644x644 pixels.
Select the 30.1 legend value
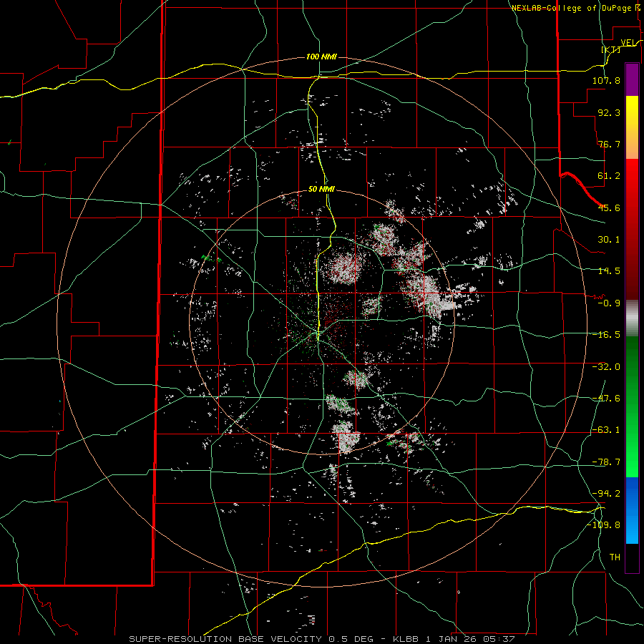609,240
